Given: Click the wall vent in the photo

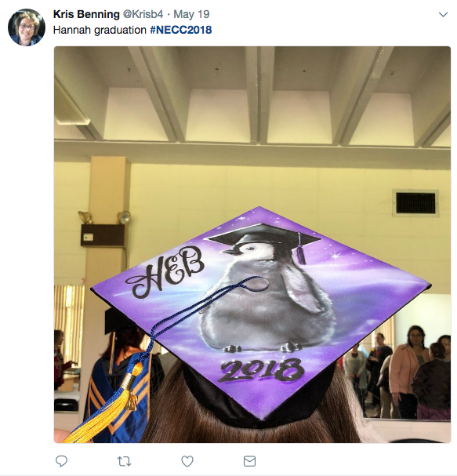Looking at the screenshot, I should pos(415,203).
